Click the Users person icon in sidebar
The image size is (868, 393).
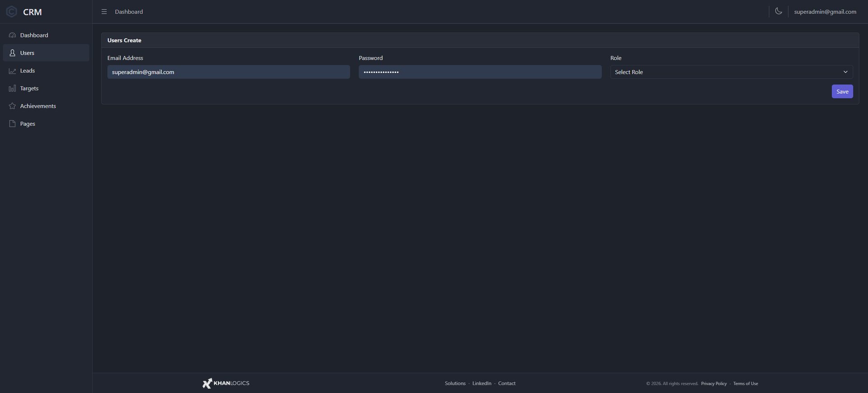[12, 53]
